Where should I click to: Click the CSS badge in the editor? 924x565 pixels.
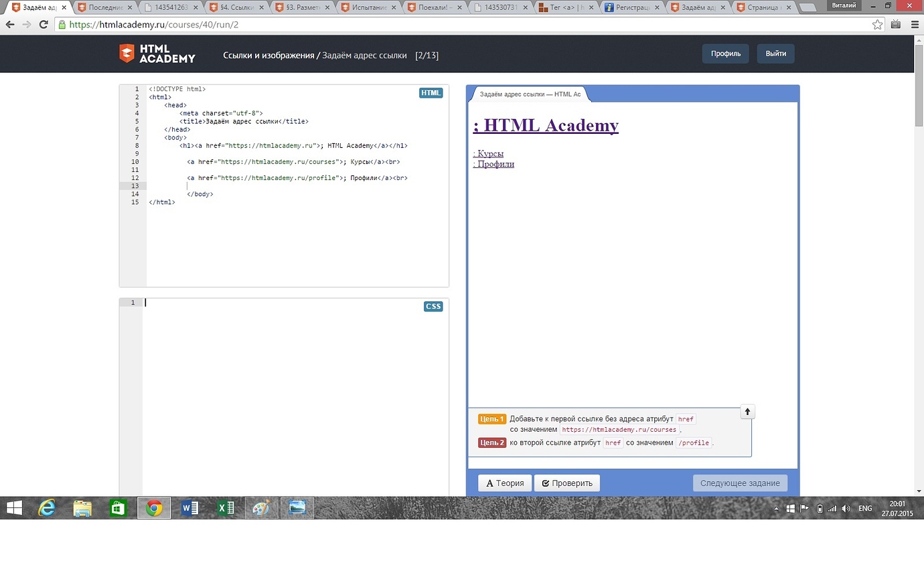[433, 307]
